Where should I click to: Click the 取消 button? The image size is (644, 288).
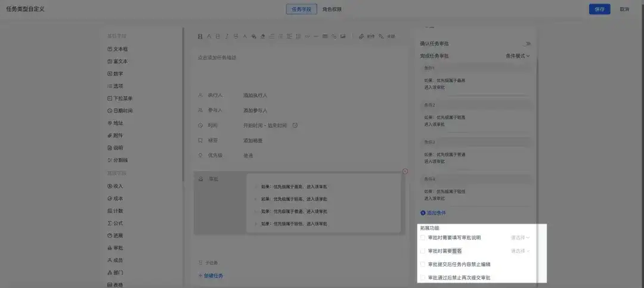point(624,9)
